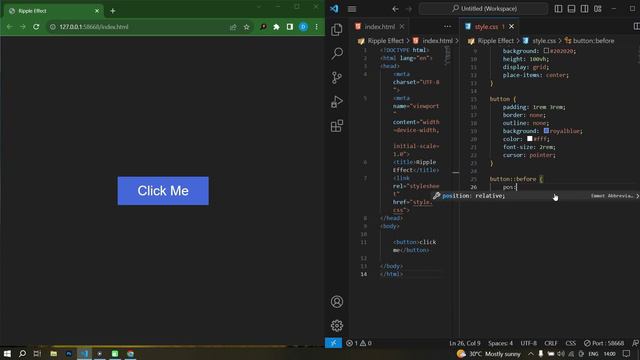Toggle the bottom panel layout icon
This screenshot has width=640, height=360.
click(571, 9)
